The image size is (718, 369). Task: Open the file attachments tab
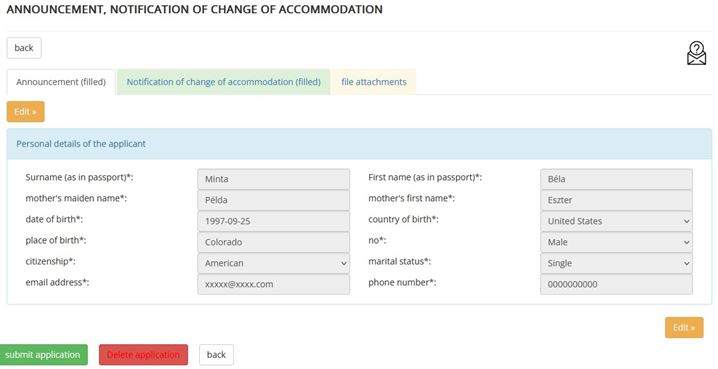click(x=374, y=82)
